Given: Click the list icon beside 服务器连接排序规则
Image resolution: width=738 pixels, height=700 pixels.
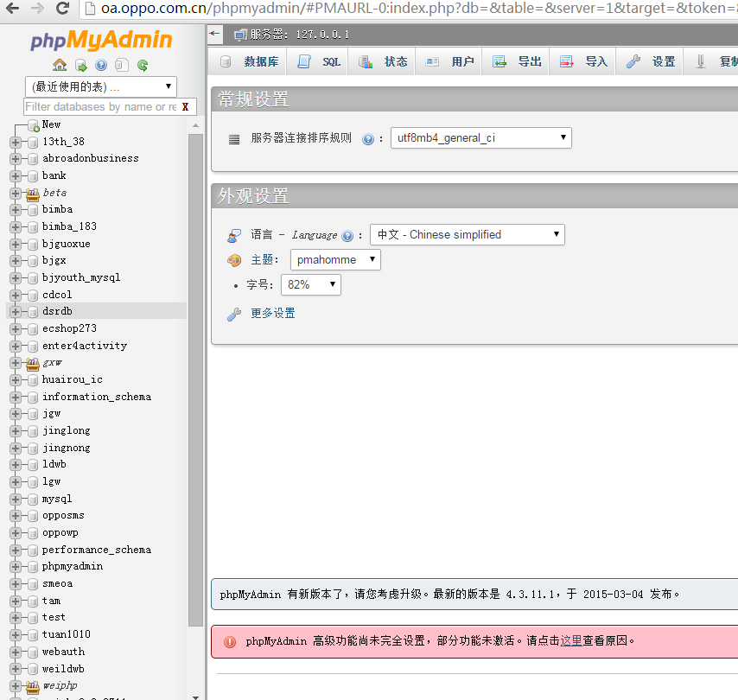Looking at the screenshot, I should pos(234,139).
